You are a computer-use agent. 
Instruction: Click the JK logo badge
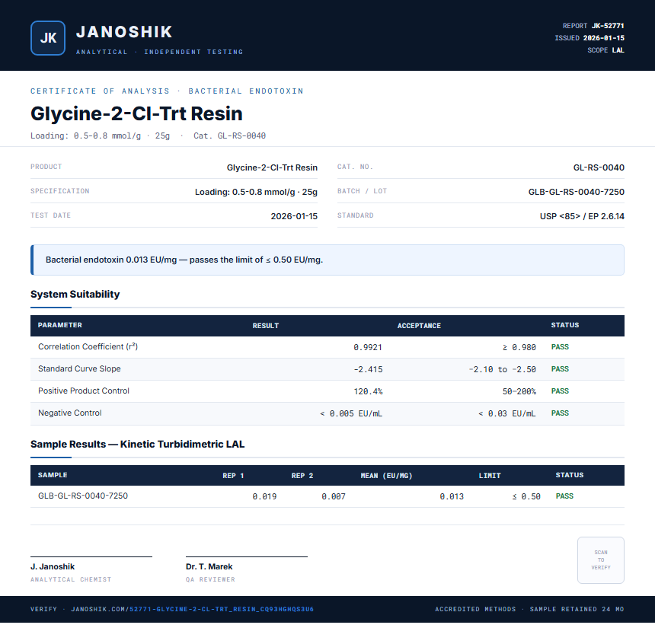click(x=48, y=38)
